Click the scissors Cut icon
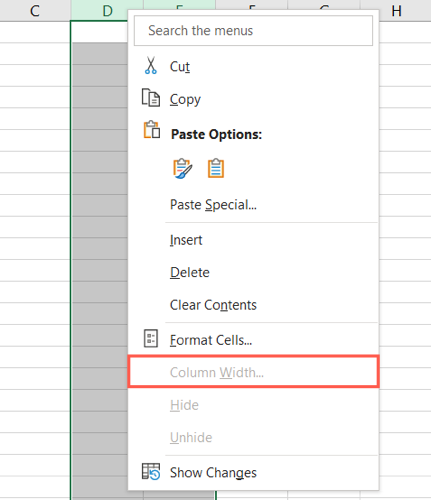The height and width of the screenshot is (500, 431). (151, 65)
